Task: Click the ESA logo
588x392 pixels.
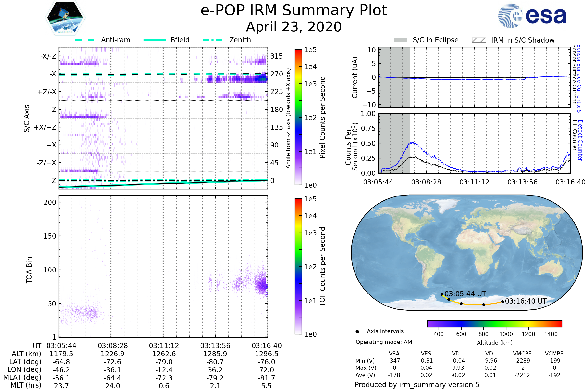Action: pyautogui.click(x=532, y=16)
